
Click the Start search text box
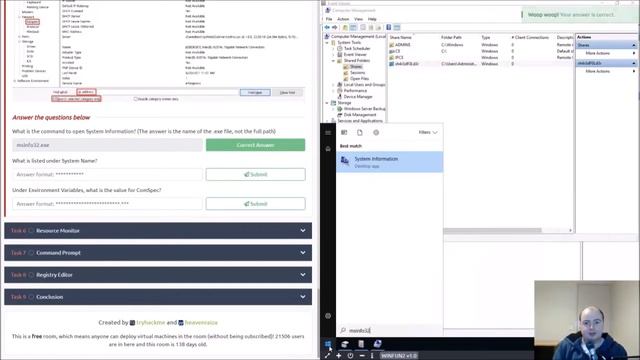tap(390, 330)
